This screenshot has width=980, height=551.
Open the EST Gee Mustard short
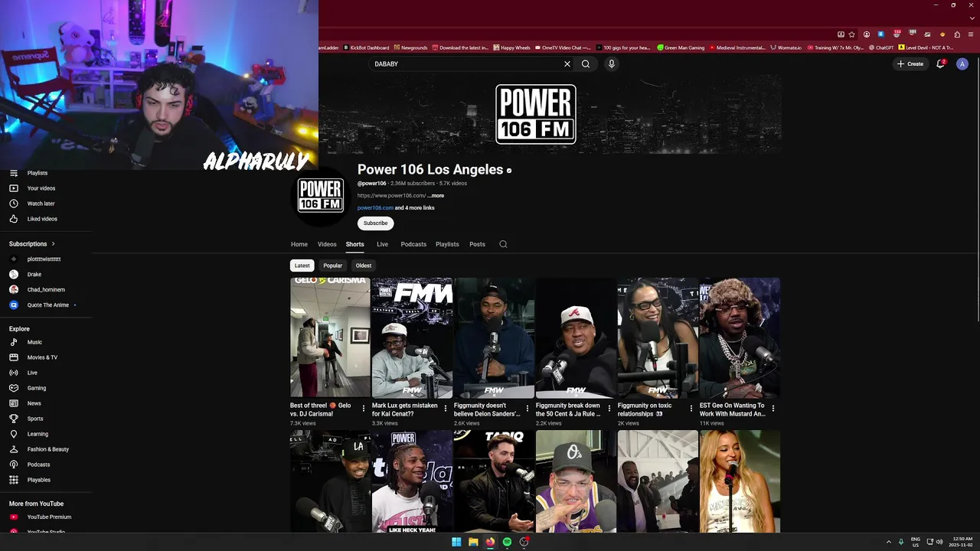click(x=740, y=337)
